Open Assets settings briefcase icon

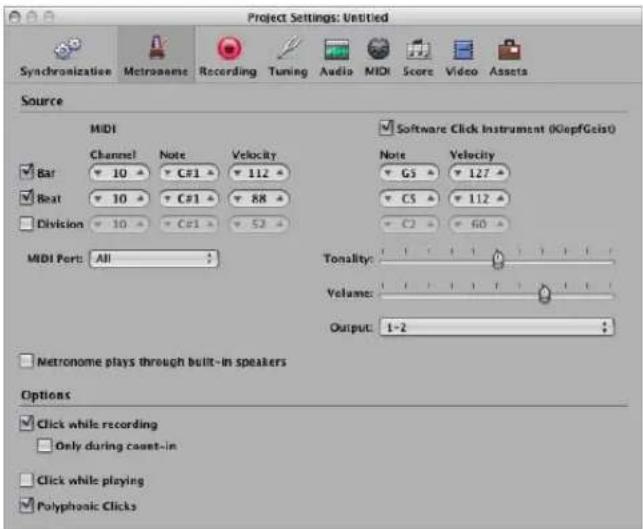coord(508,49)
